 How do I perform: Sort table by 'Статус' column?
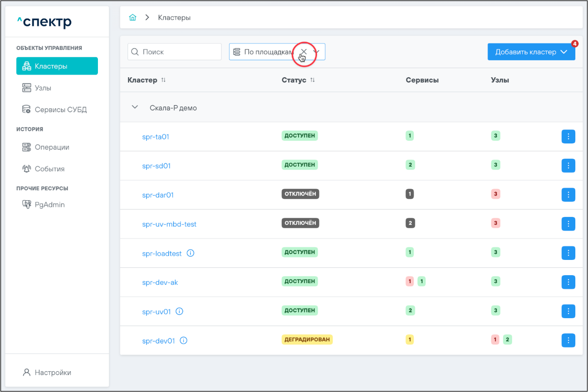312,80
